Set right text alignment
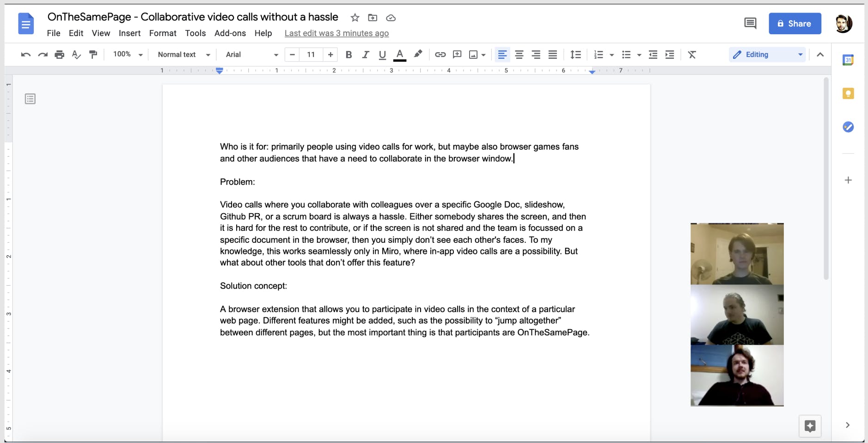 tap(536, 55)
